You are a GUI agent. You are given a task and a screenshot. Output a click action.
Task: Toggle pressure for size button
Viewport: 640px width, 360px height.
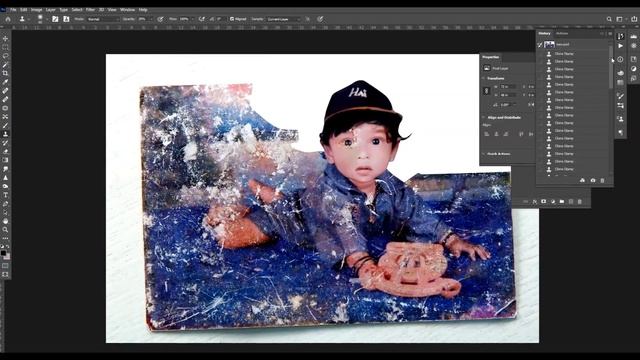[x=320, y=19]
